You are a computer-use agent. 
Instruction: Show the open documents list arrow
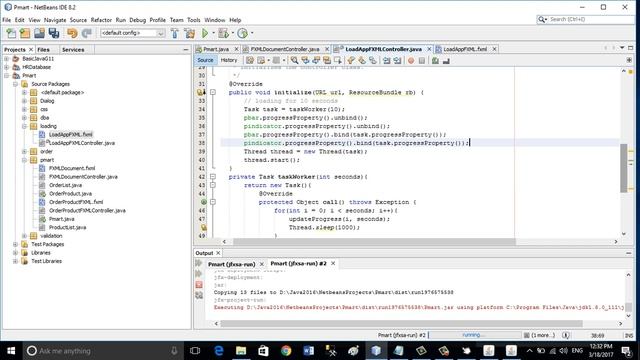tap(622, 48)
